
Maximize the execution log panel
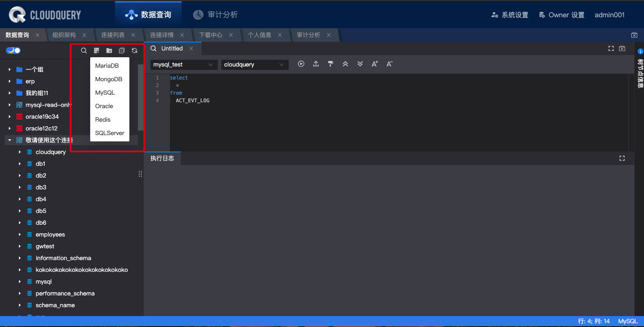pos(622,158)
